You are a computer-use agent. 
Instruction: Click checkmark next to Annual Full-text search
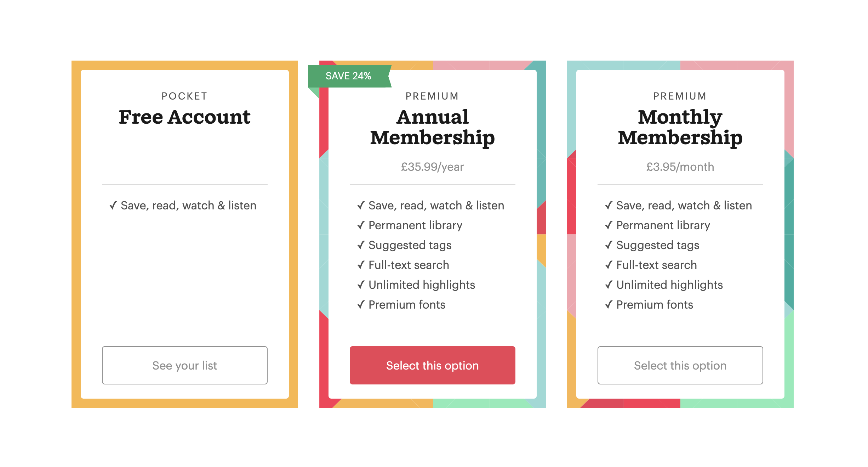(361, 265)
